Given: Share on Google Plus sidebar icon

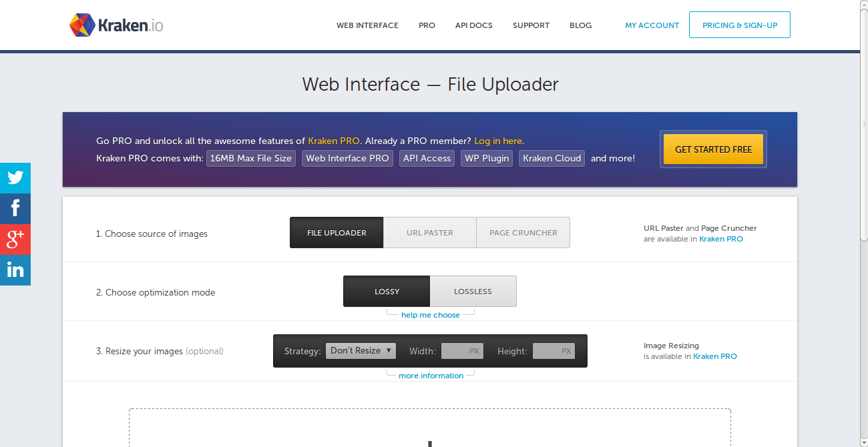Looking at the screenshot, I should click(15, 240).
